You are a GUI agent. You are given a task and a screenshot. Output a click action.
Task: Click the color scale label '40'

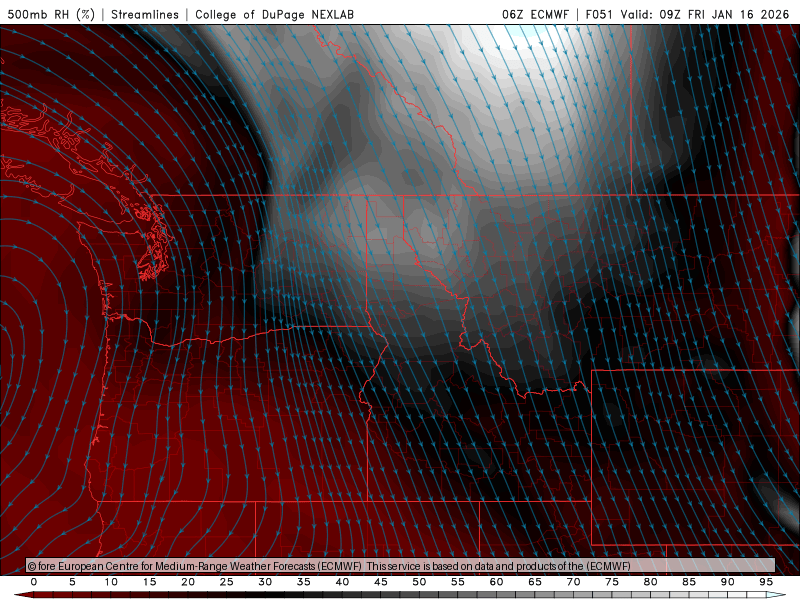pyautogui.click(x=342, y=582)
